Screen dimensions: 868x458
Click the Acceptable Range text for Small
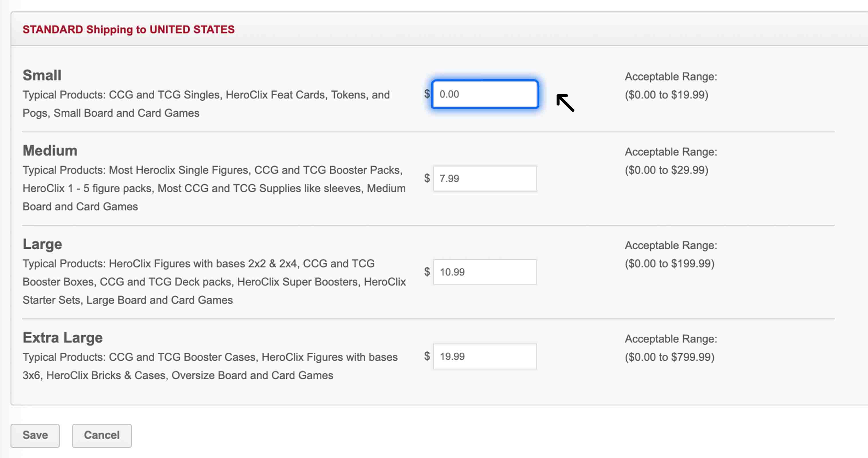pyautogui.click(x=670, y=76)
